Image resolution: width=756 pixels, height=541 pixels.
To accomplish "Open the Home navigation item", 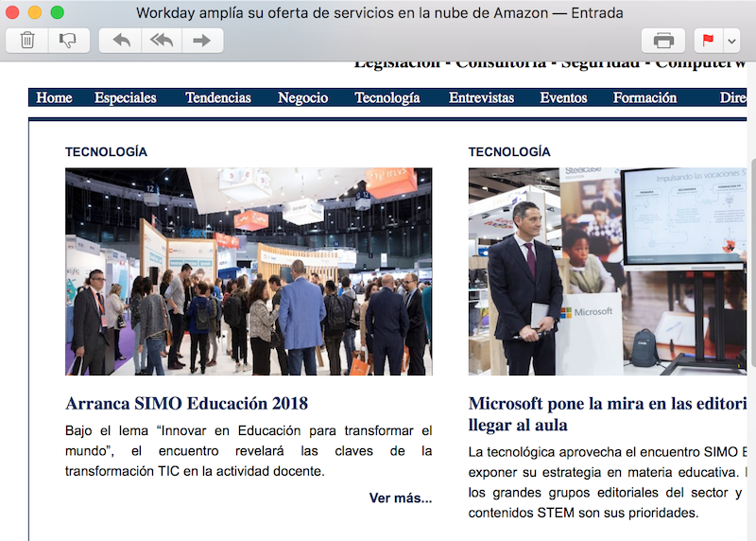I will point(54,97).
